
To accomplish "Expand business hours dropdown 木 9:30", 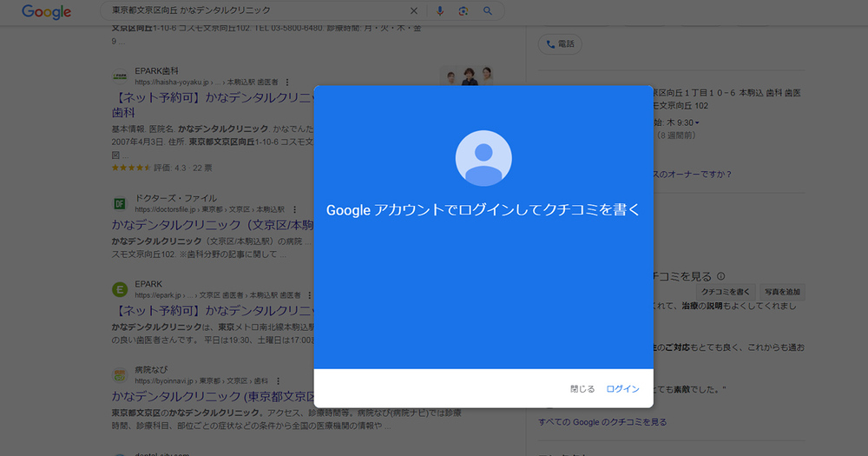I will (x=697, y=122).
